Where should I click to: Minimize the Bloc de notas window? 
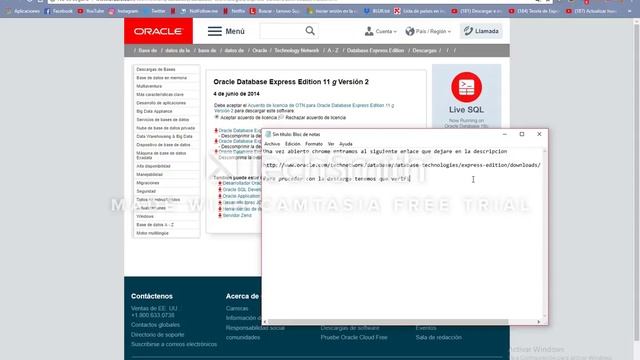(x=504, y=134)
